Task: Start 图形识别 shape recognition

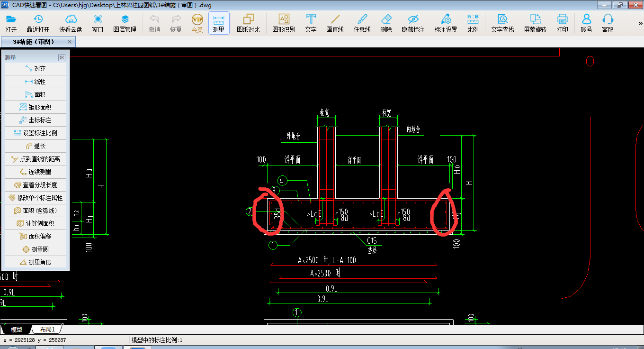Action: [x=284, y=23]
